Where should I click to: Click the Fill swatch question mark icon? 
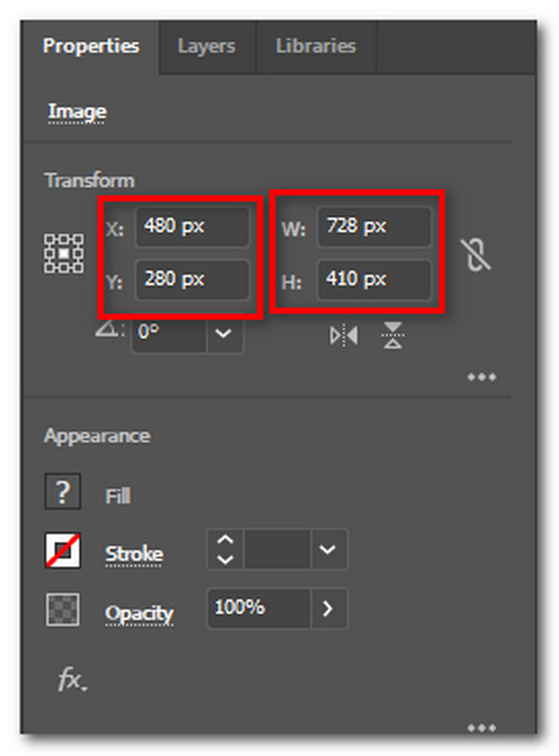[x=62, y=492]
